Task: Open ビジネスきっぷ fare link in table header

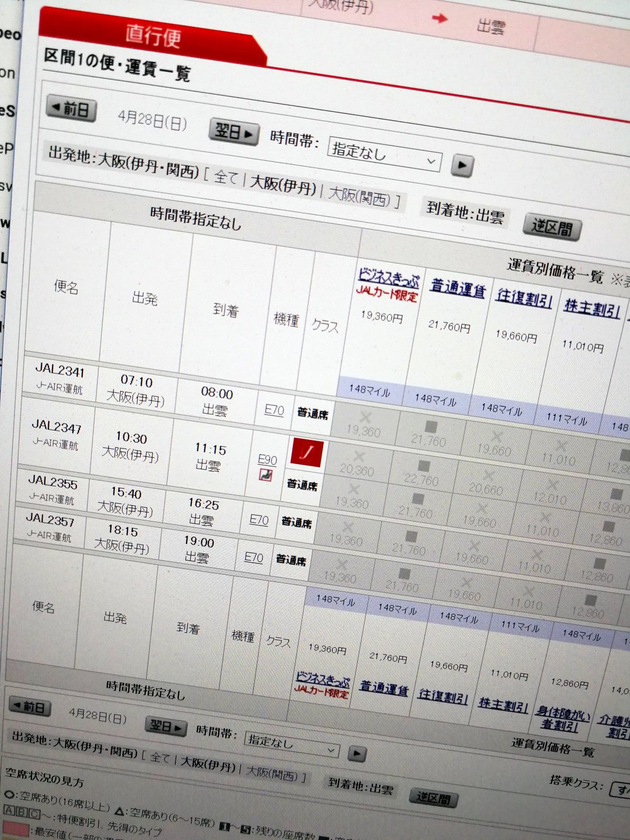Action: click(x=389, y=277)
